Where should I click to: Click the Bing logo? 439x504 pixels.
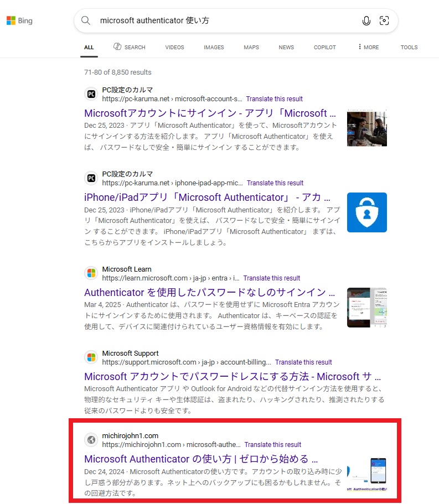click(19, 20)
